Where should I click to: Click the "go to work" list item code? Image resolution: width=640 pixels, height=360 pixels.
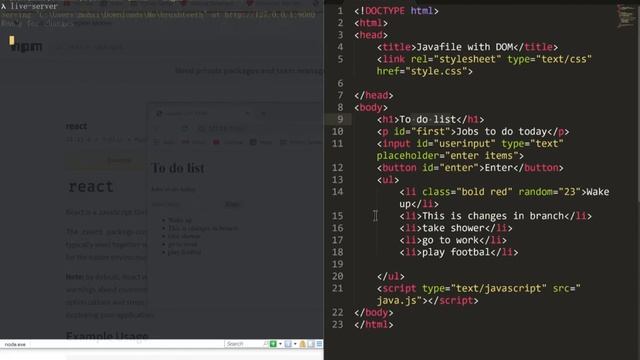coord(453,240)
